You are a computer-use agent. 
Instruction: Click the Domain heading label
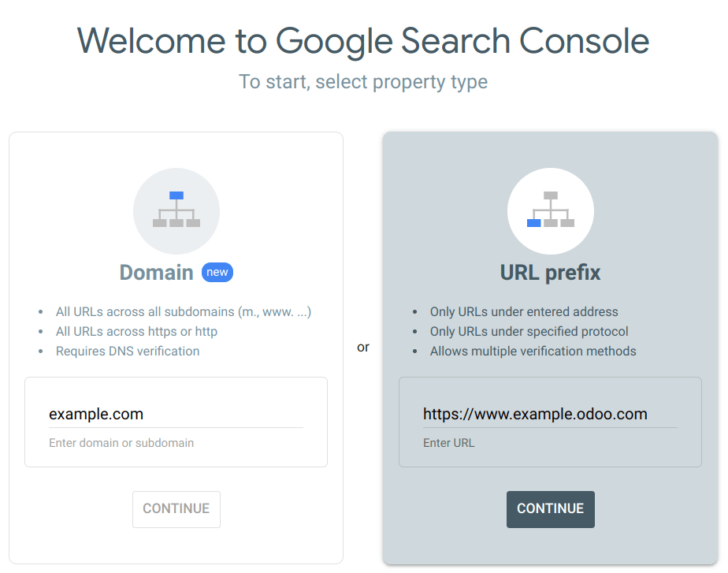[x=156, y=272]
